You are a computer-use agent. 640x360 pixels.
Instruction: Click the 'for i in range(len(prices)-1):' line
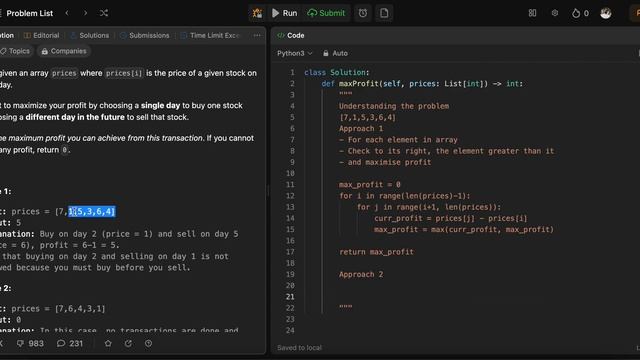[x=404, y=196]
